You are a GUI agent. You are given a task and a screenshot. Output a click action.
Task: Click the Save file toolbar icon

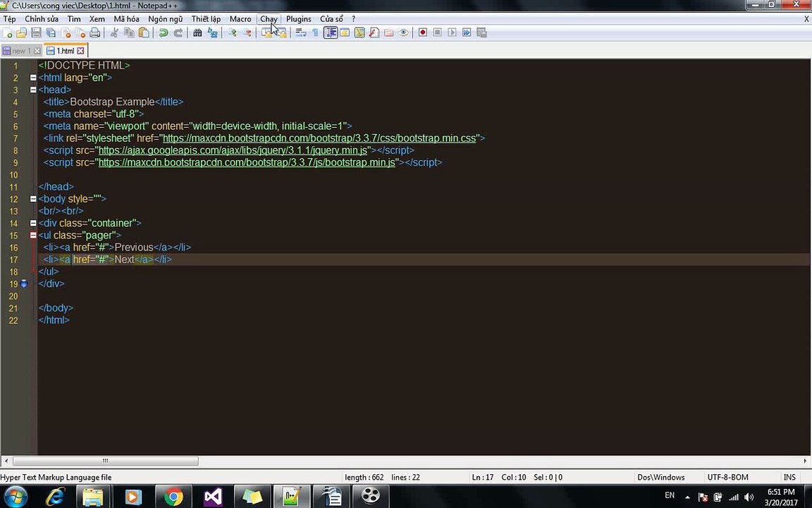[36, 32]
